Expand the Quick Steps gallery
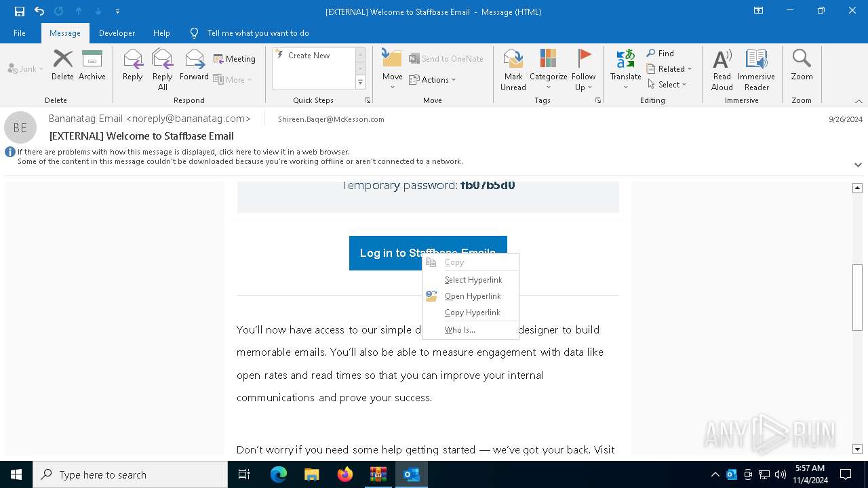The image size is (868, 488). [x=360, y=83]
